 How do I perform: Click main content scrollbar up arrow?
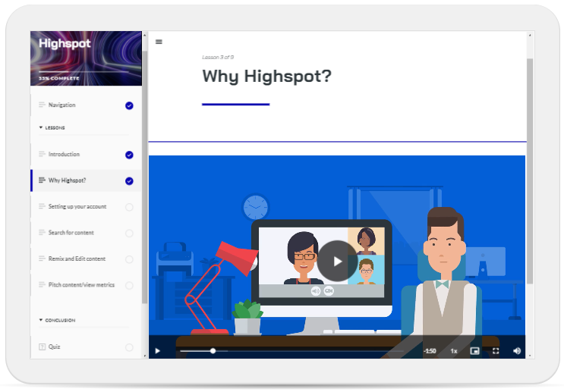click(x=530, y=35)
